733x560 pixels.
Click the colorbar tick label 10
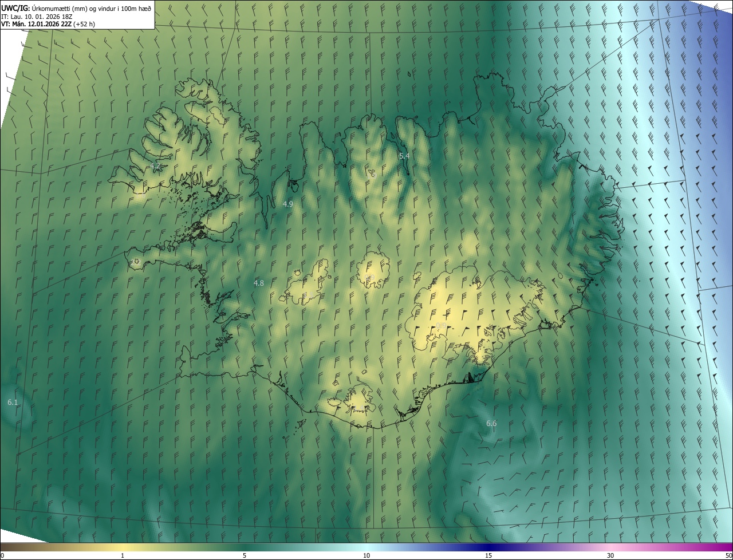pos(366,555)
